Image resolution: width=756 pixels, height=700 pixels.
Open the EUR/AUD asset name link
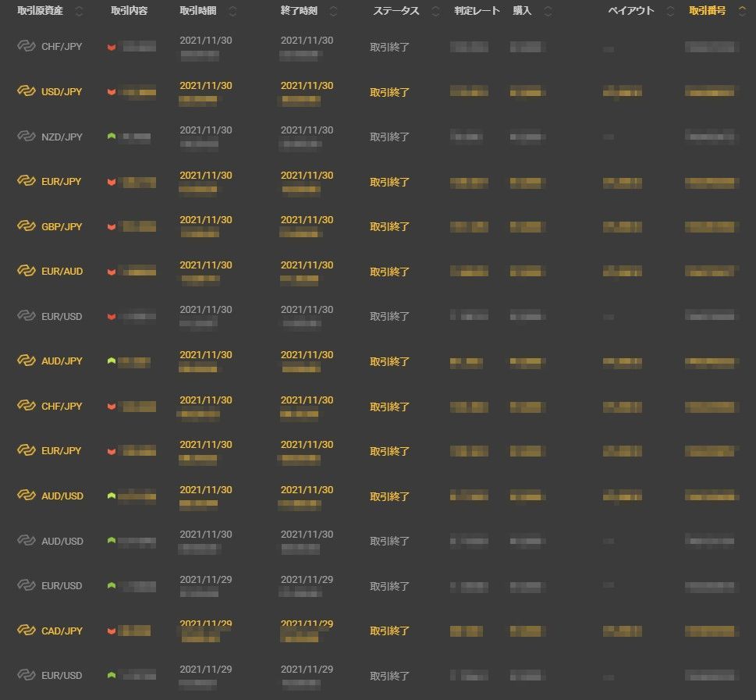(x=62, y=272)
